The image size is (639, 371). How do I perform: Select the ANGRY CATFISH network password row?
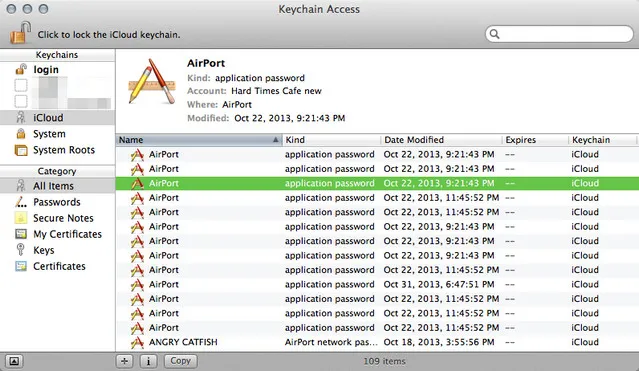377,342
